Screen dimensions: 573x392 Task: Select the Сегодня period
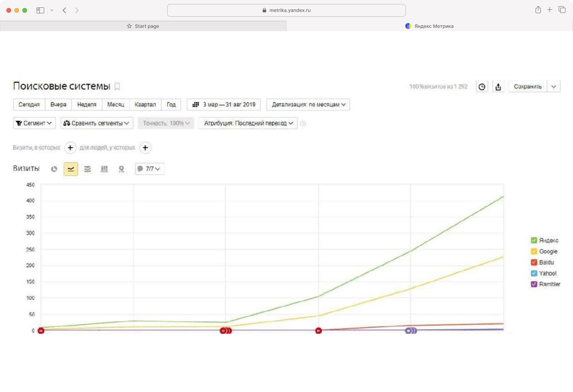(x=29, y=104)
